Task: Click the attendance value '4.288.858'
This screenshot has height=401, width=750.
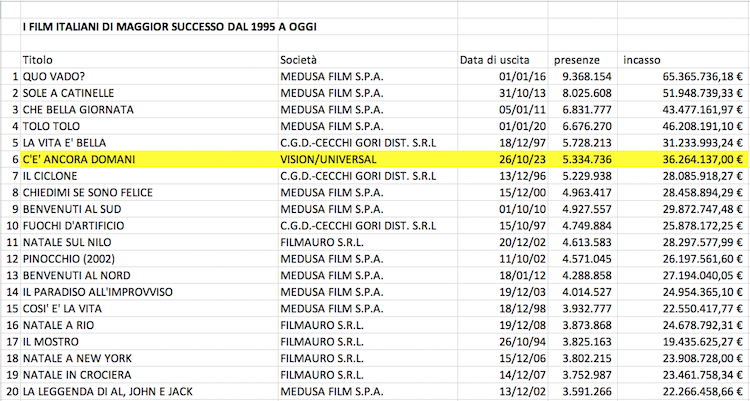Action: tap(587, 275)
